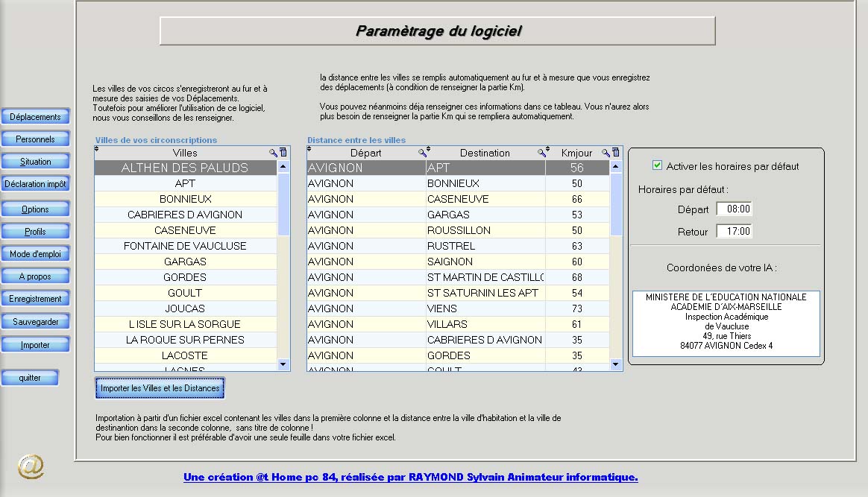Click 'Importer les Villes et les Distances' button

160,388
